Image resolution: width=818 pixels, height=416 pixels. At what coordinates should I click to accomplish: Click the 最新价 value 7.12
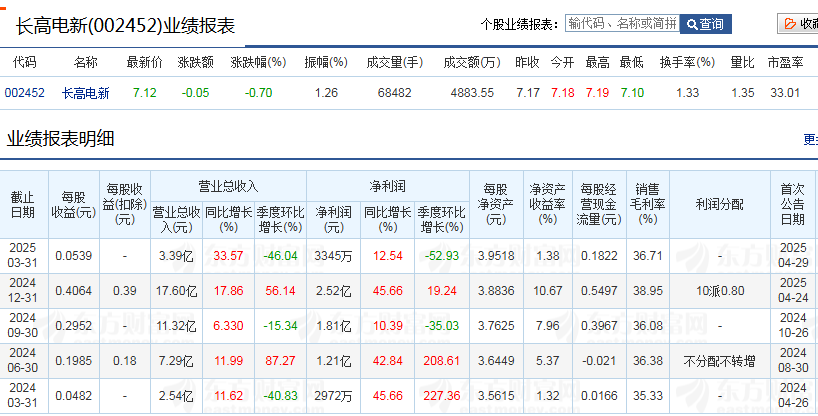[x=145, y=93]
